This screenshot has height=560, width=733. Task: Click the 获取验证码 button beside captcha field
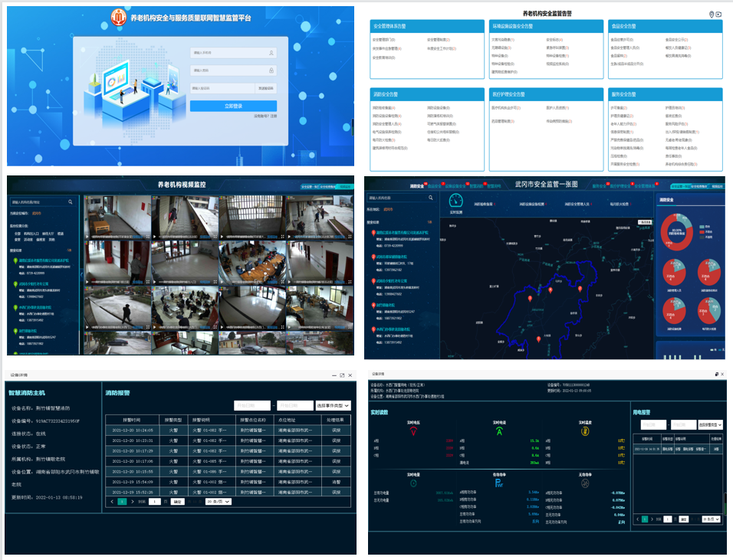pyautogui.click(x=266, y=88)
